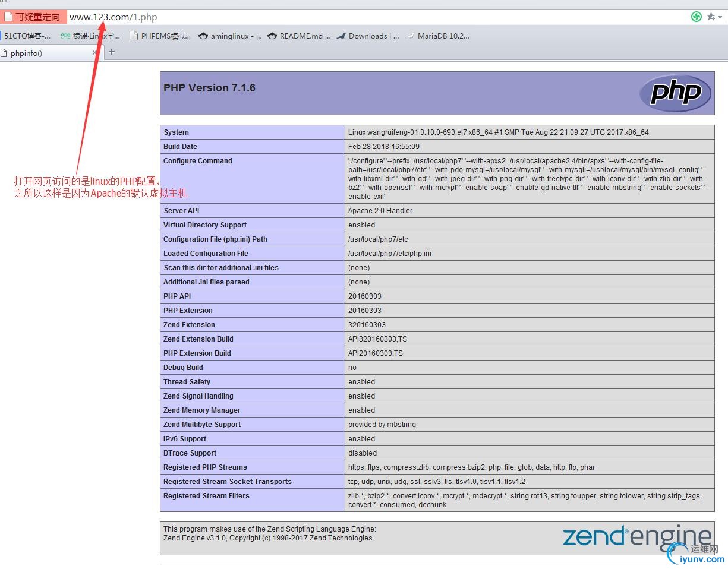
Task: Click the address bar showing www.123.com/1.php
Action: coord(377,17)
